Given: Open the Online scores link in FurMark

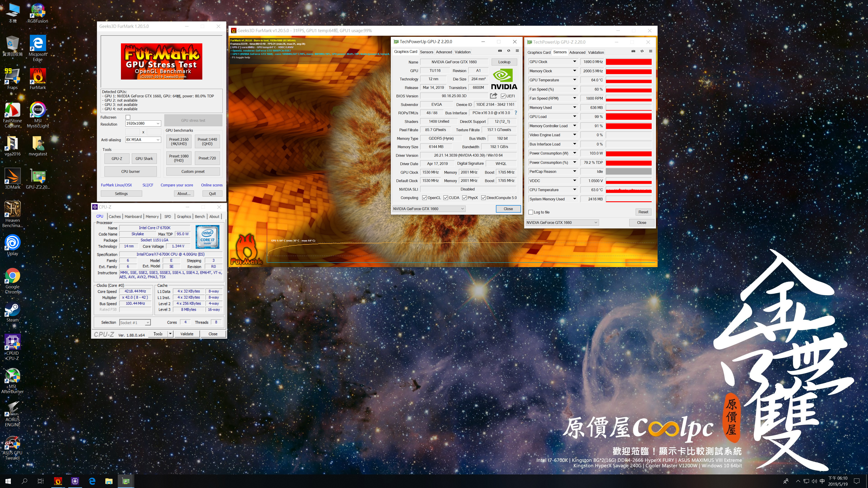Looking at the screenshot, I should click(x=212, y=185).
